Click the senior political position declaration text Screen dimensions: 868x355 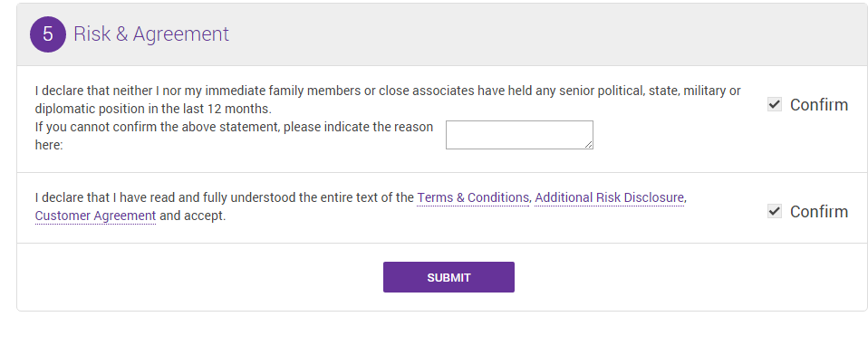[388, 99]
